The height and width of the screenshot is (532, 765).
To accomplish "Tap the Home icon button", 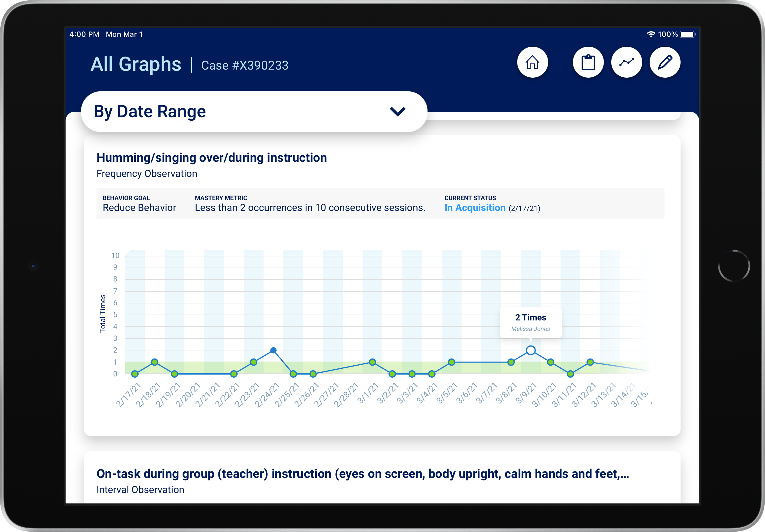I will [532, 62].
